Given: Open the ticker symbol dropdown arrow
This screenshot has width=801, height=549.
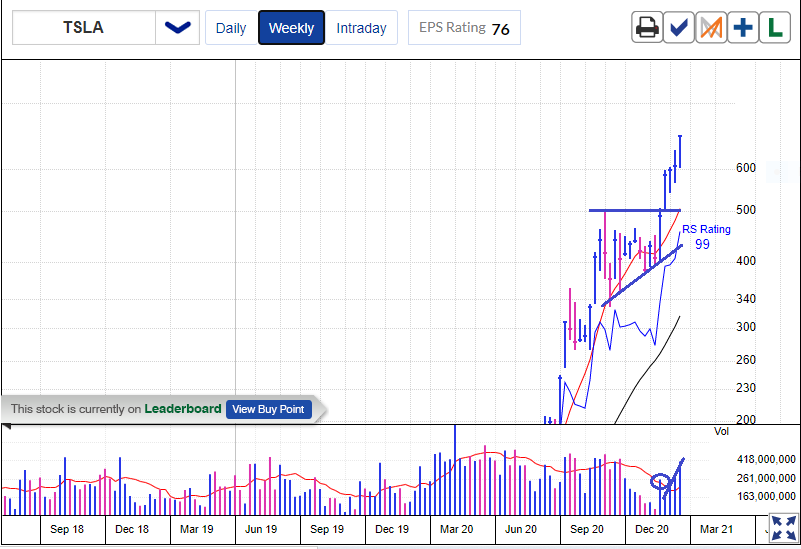Looking at the screenshot, I should (x=177, y=28).
